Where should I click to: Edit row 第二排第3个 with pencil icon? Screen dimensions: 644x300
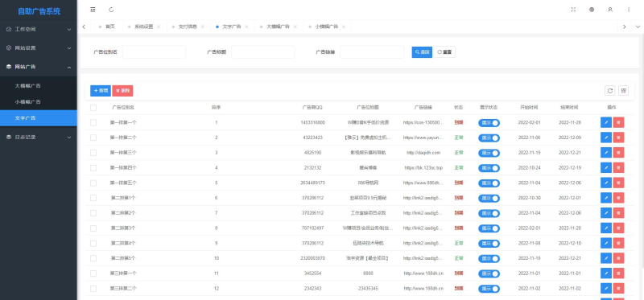(606, 228)
